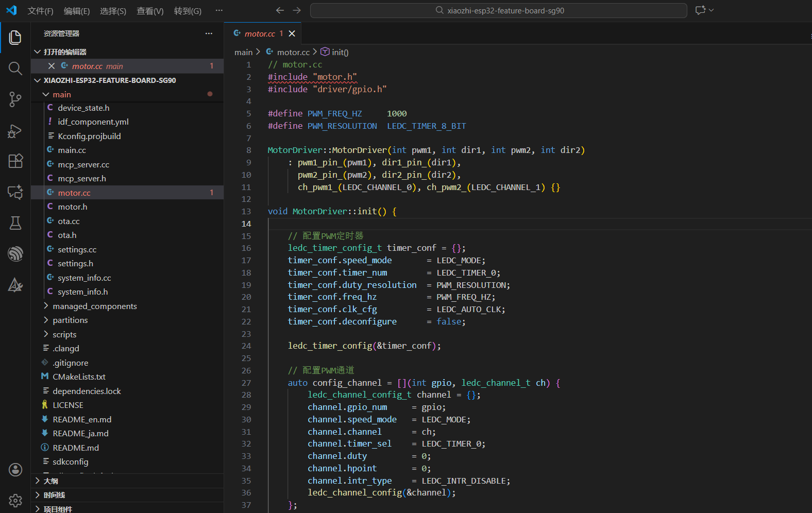
Task: Open the Search view icon
Action: click(x=15, y=69)
